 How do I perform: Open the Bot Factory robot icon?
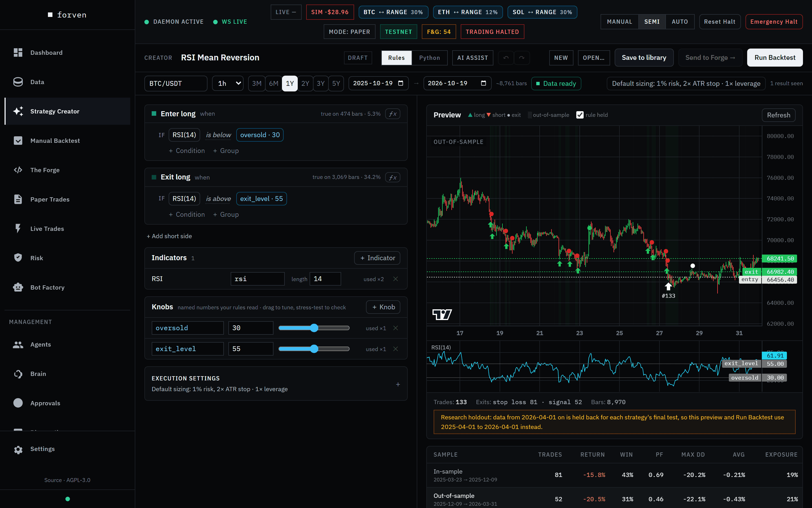18,287
